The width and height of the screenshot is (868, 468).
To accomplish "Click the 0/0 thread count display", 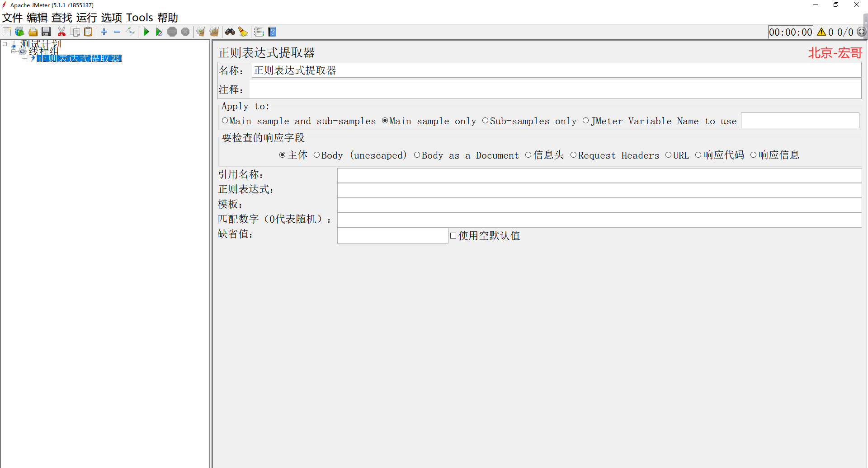I will [845, 32].
